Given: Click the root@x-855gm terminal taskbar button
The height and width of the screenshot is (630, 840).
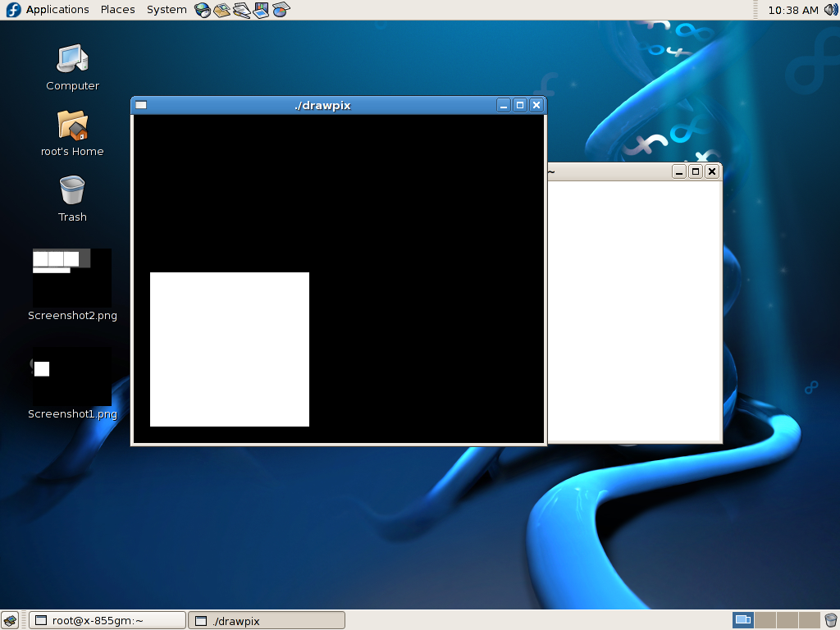Looking at the screenshot, I should tap(107, 620).
